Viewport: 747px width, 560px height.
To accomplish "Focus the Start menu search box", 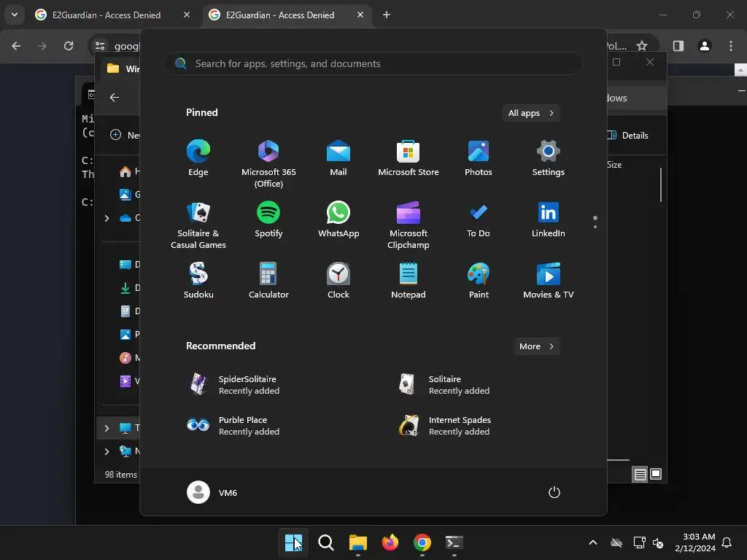I will coord(373,63).
